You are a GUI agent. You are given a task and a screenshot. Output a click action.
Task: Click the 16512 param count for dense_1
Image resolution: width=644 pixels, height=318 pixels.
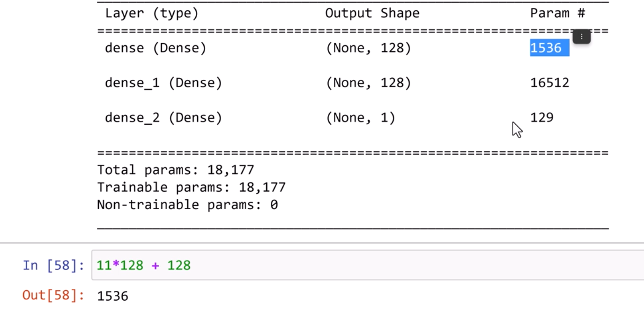[549, 83]
